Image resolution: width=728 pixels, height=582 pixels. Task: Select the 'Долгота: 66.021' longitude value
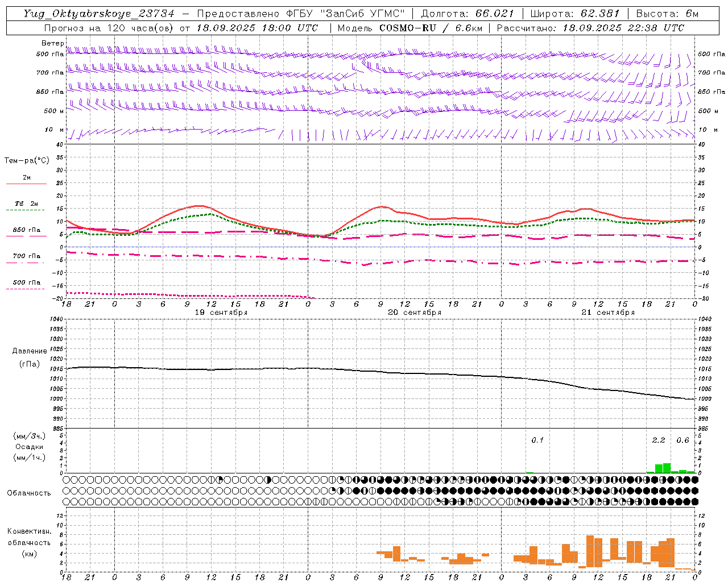click(467, 14)
